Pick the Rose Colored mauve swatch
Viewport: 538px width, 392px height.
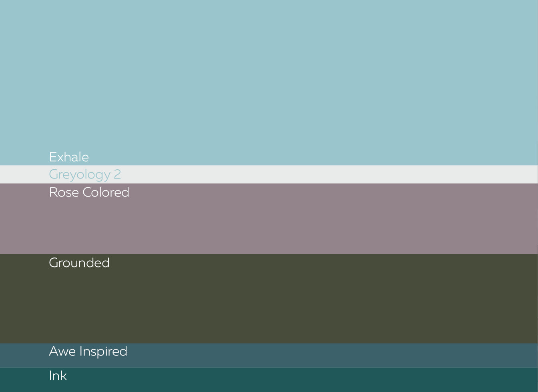(269, 224)
